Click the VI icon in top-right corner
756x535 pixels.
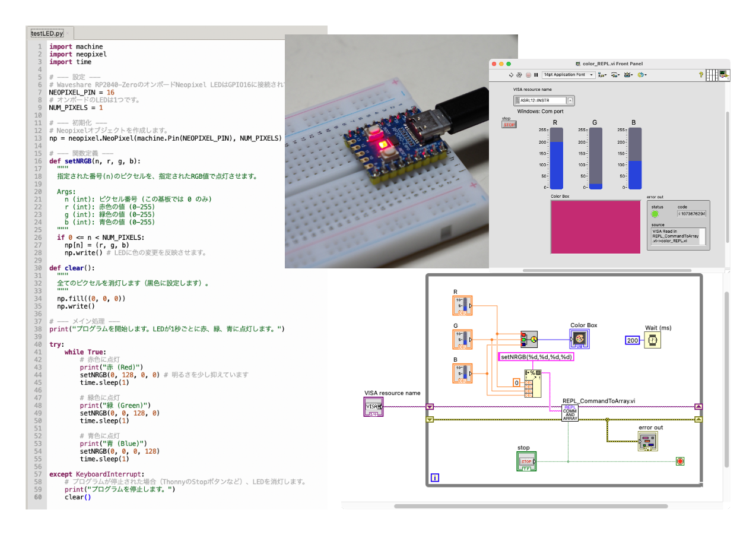coord(723,75)
